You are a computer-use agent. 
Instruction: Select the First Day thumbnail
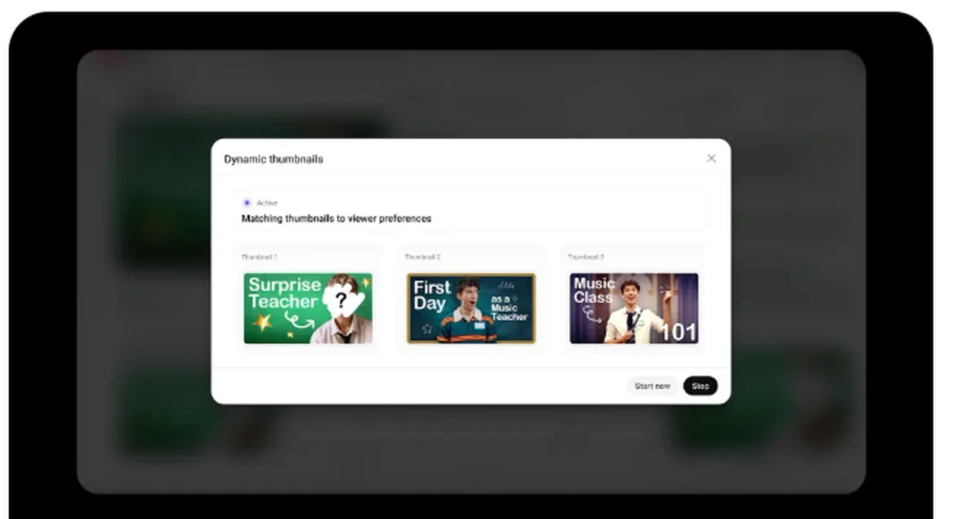(x=471, y=308)
